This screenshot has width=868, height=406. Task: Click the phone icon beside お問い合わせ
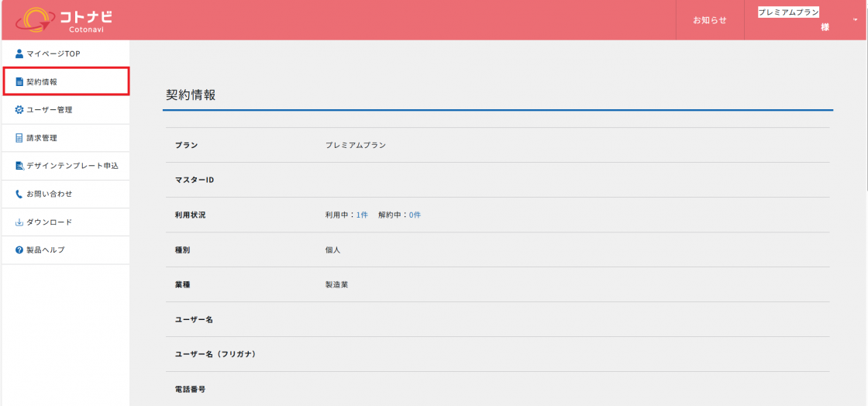19,194
